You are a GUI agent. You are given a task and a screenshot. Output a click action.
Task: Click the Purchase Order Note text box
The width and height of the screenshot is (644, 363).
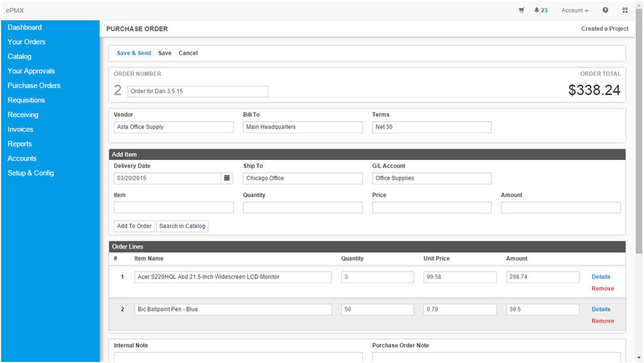click(496, 357)
